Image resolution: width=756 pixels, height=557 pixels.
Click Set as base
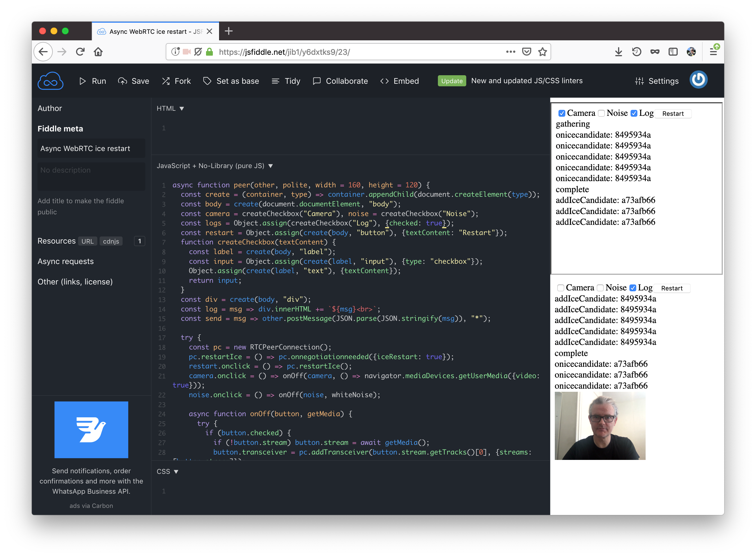pos(231,81)
